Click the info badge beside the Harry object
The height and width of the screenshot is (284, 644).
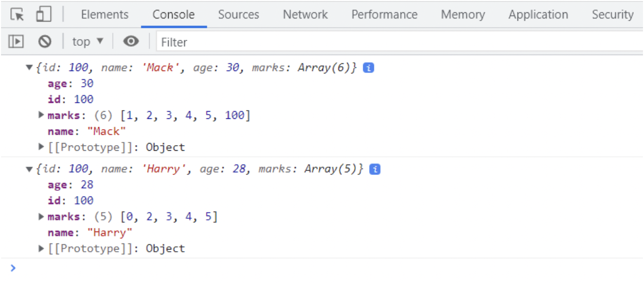[x=375, y=169]
